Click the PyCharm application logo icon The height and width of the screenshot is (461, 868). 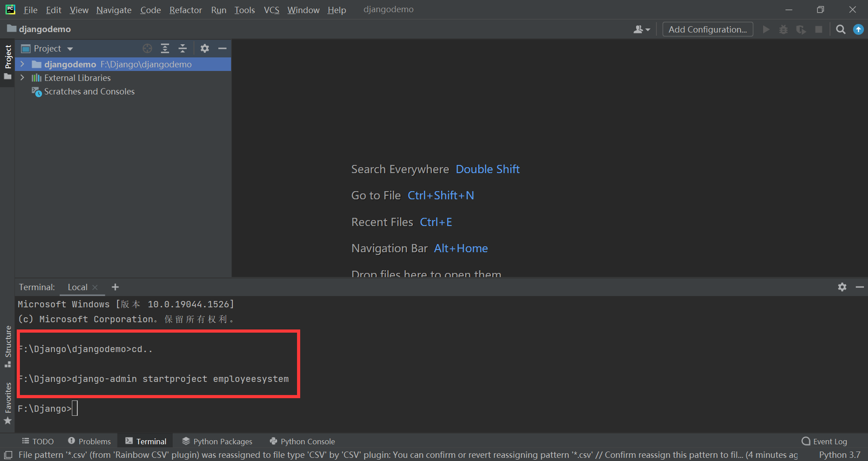coord(10,9)
